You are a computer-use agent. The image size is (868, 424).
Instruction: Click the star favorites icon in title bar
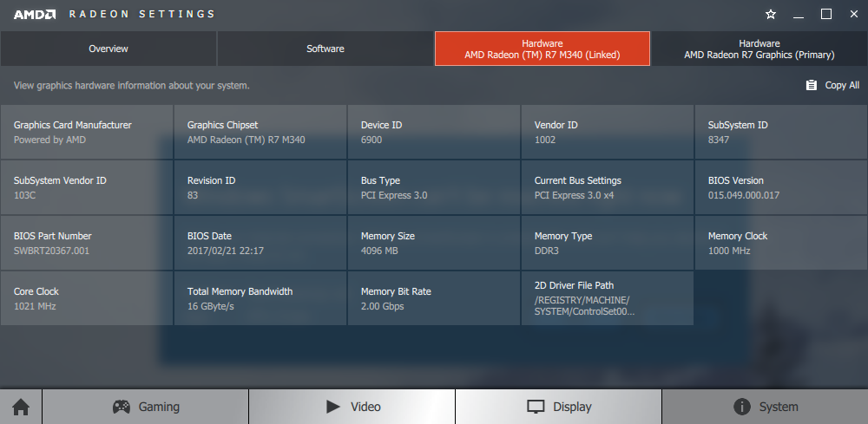pyautogui.click(x=771, y=15)
